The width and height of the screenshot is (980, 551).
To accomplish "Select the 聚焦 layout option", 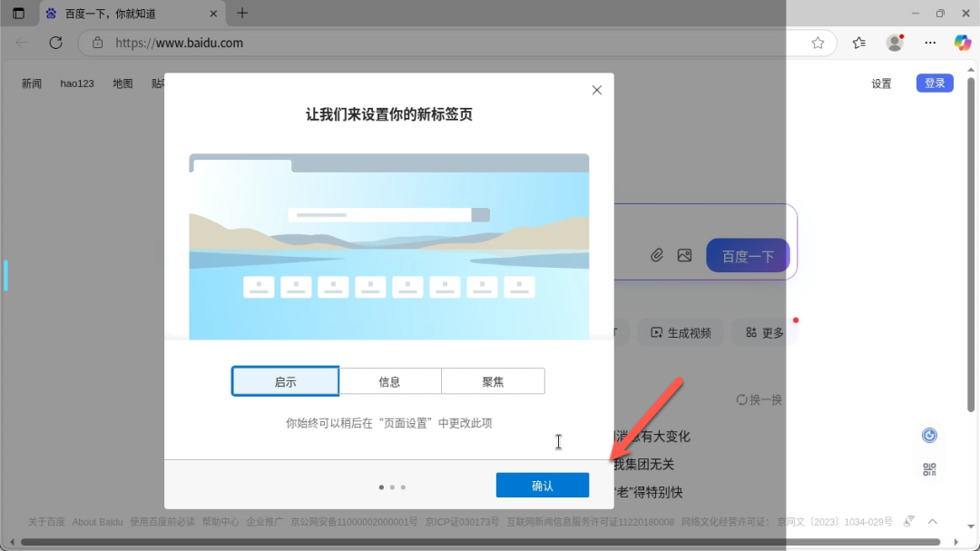I will (493, 381).
